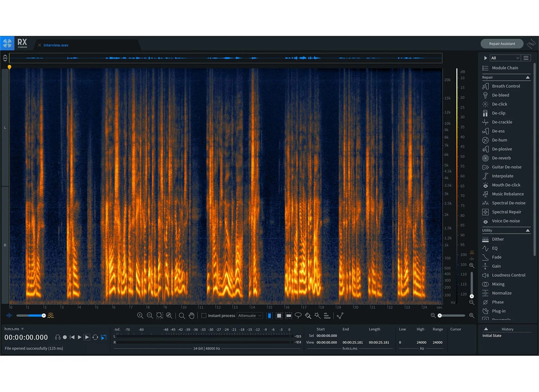Open the All module filter dropdown
The height and width of the screenshot is (392, 539).
point(505,58)
